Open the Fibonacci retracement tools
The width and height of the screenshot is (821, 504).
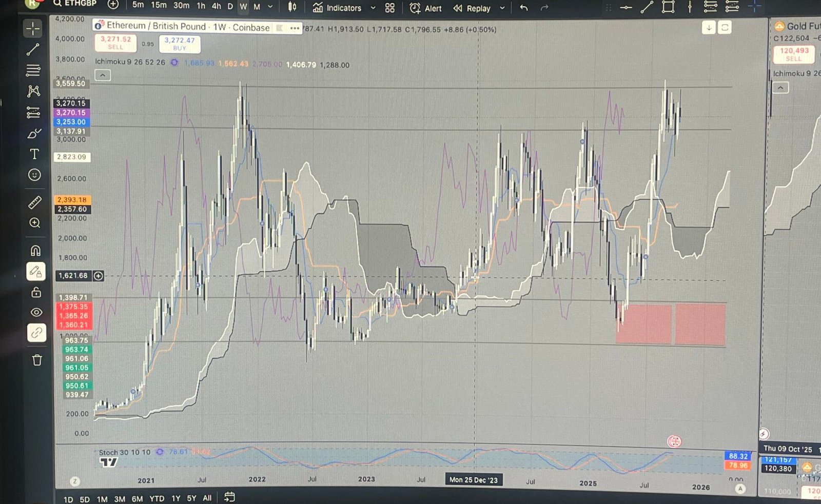click(33, 70)
